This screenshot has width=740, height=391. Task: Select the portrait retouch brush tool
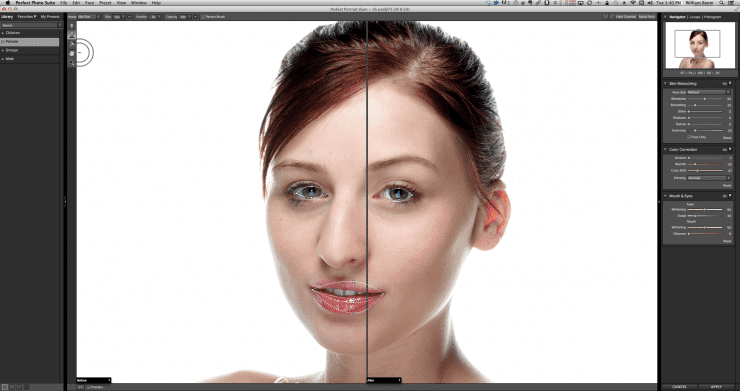click(72, 35)
